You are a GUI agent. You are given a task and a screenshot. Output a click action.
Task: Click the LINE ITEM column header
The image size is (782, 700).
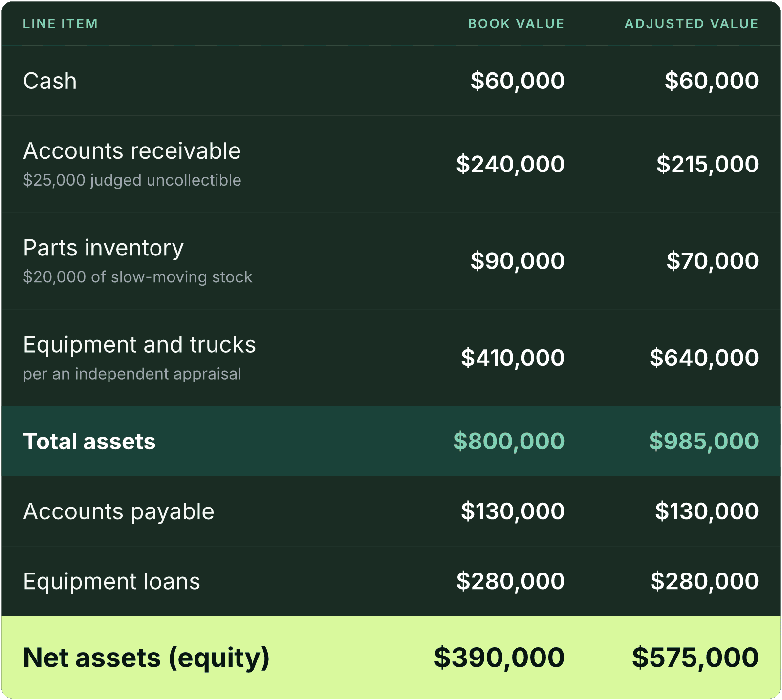pos(60,24)
